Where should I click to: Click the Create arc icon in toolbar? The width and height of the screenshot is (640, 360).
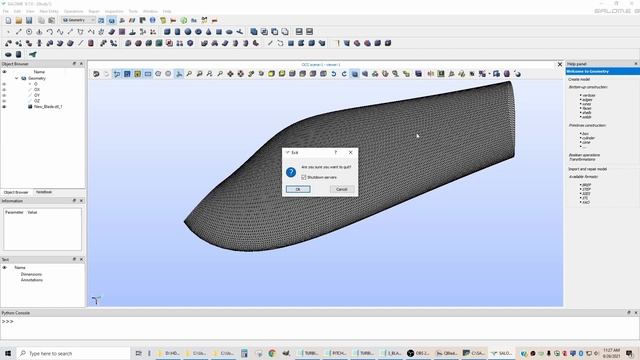(50, 31)
